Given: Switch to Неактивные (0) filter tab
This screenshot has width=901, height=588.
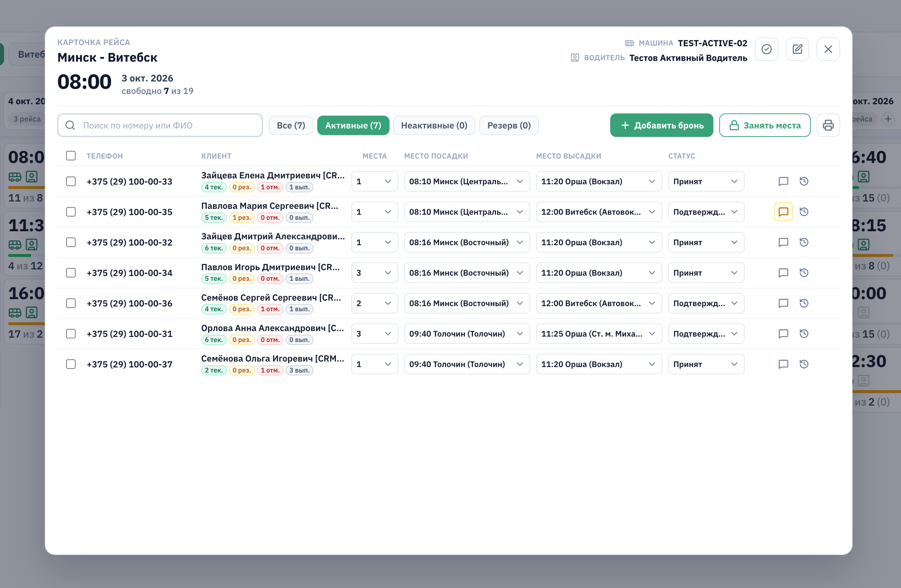Looking at the screenshot, I should (x=434, y=125).
